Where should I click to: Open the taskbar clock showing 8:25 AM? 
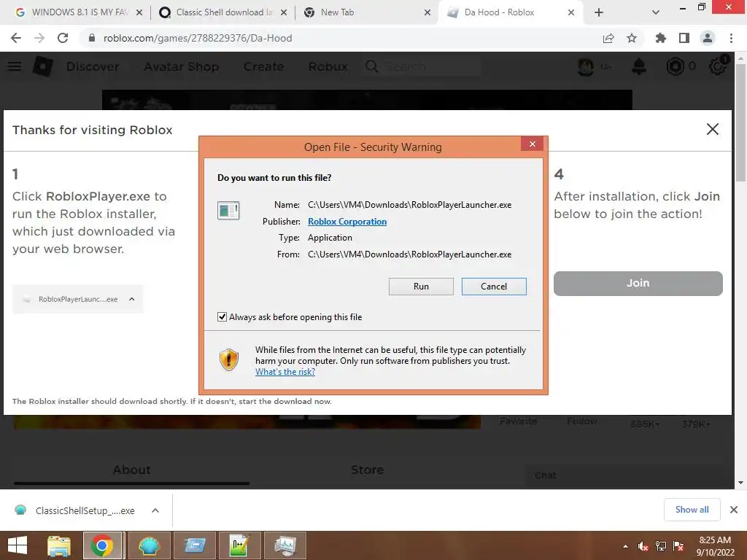(715, 545)
